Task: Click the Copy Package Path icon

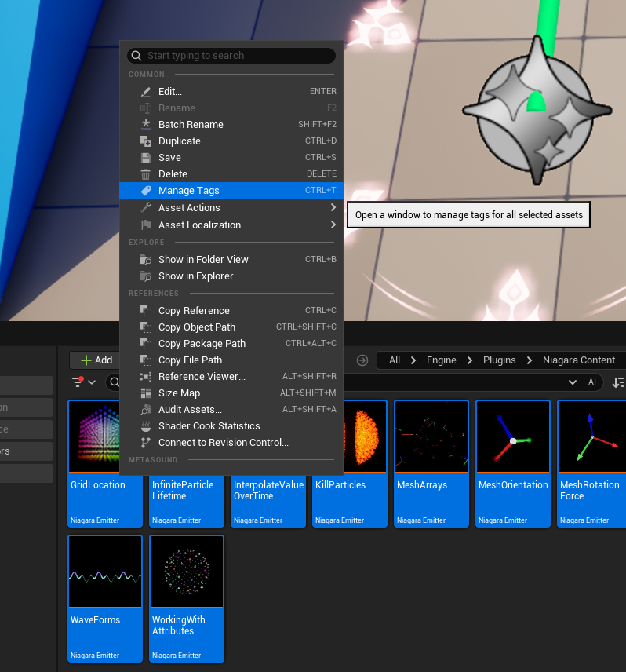Action: click(x=146, y=344)
